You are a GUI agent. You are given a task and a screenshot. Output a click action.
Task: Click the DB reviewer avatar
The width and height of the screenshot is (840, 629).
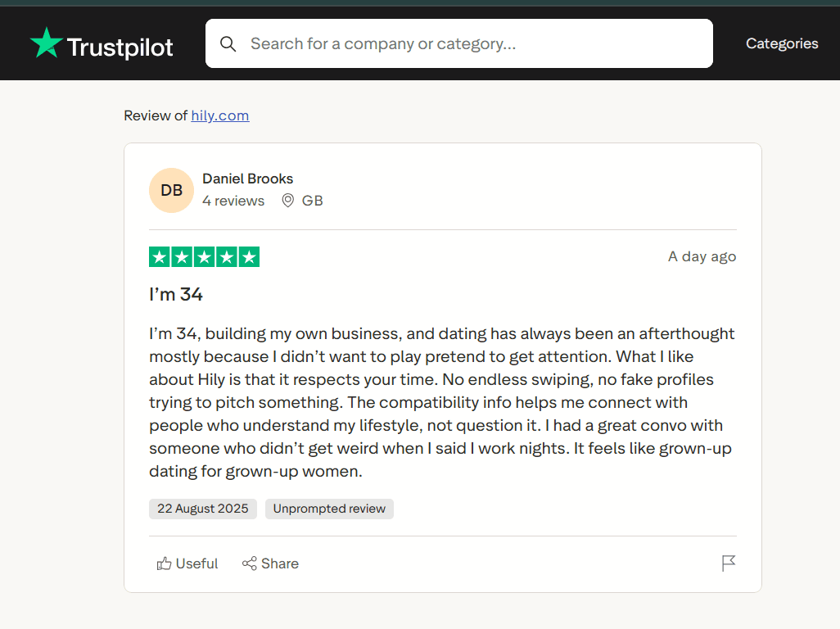pyautogui.click(x=171, y=191)
